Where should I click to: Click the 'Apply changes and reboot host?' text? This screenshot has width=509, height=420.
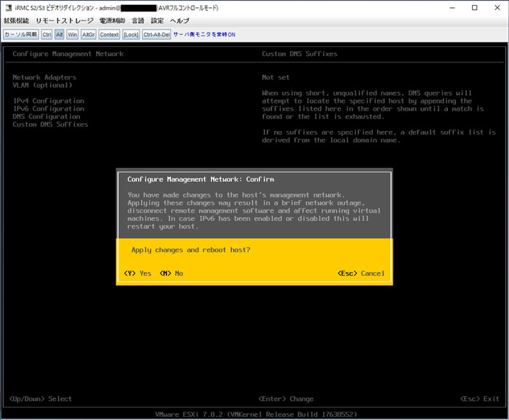click(191, 250)
